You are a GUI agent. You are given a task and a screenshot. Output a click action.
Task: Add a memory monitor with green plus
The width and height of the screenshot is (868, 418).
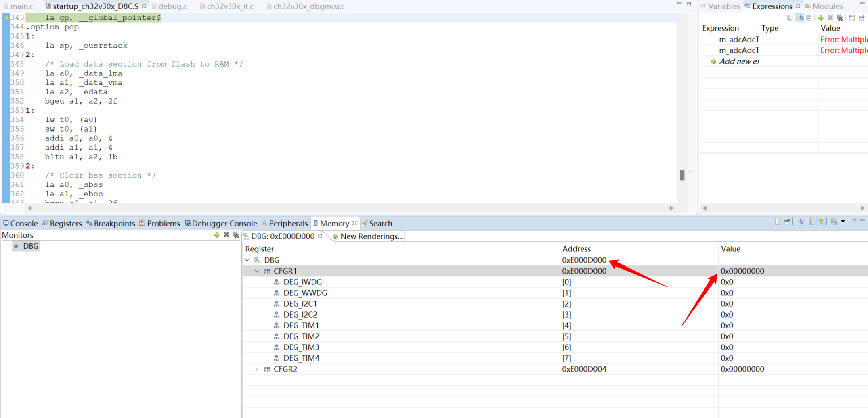(x=217, y=235)
